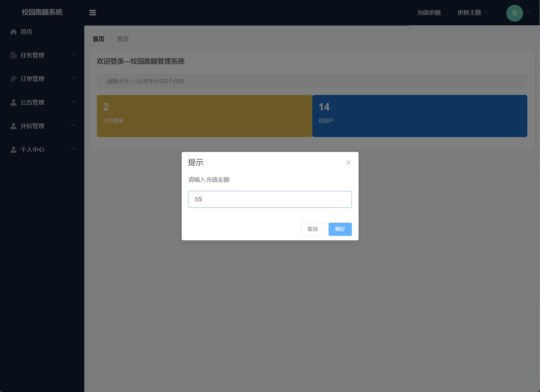Viewport: 540px width, 392px height.
Task: Click the 总用户 blue card
Action: (x=420, y=116)
